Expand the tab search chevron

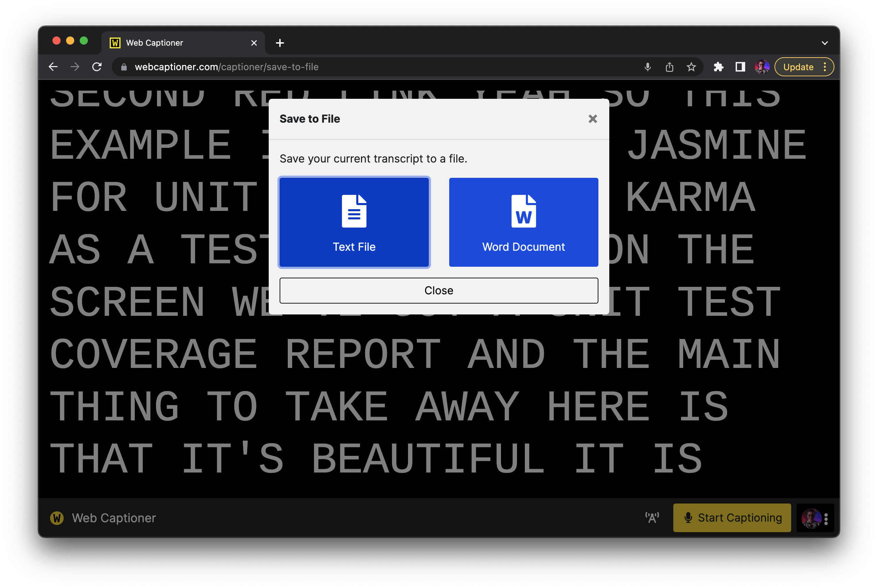click(825, 43)
